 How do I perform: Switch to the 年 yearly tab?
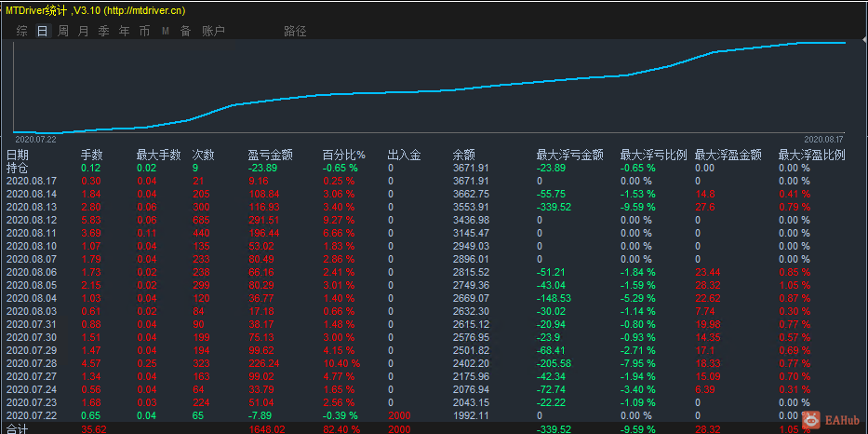[x=124, y=31]
